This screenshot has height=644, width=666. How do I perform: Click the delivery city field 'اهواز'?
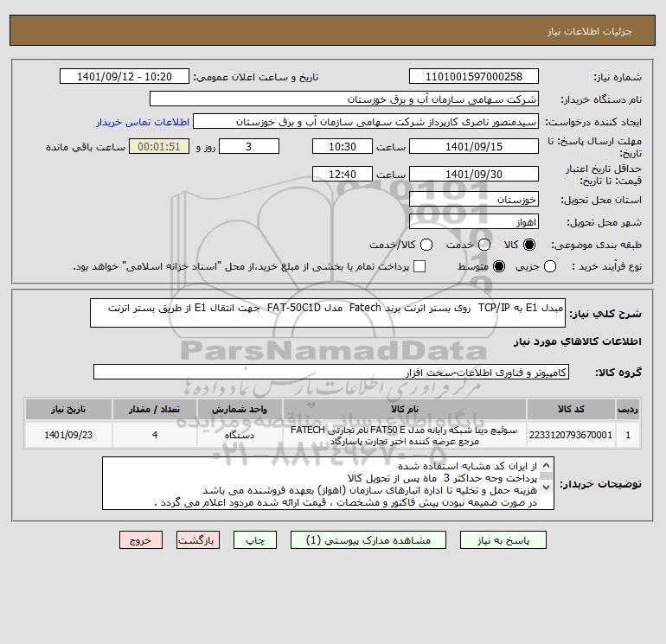tap(474, 221)
